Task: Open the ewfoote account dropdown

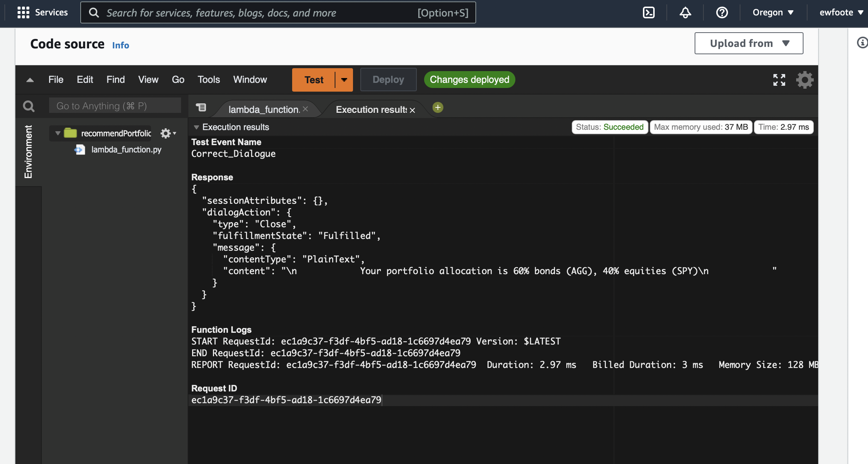Action: [842, 12]
